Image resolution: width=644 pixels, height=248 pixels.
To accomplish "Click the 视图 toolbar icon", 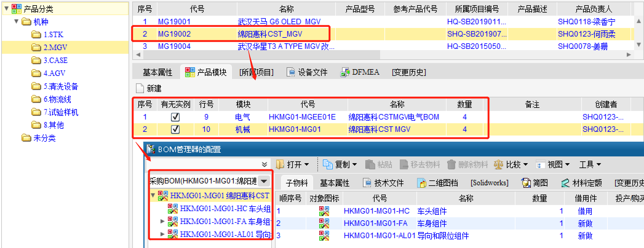I will (x=540, y=165).
